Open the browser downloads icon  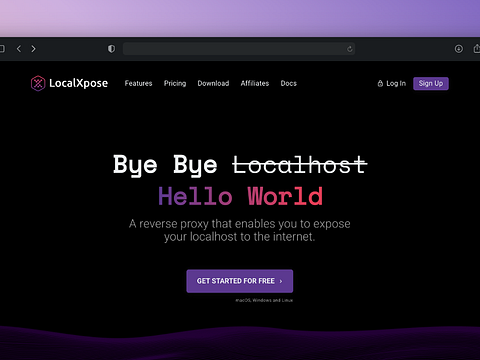coord(459,49)
